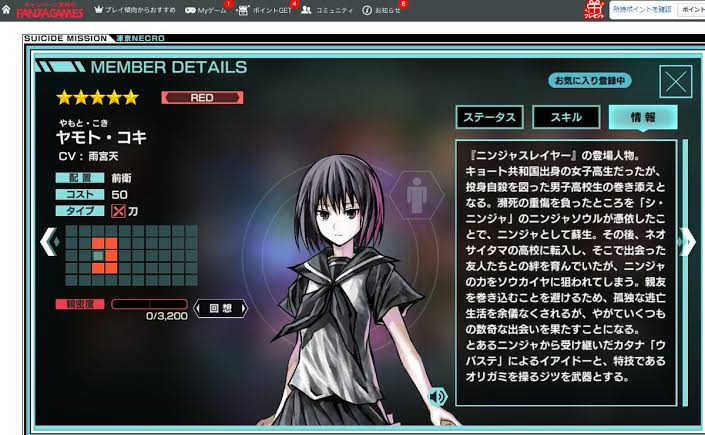Image resolution: width=705 pixels, height=435 pixels.
Task: Click the character silhouette icon
Action: [412, 194]
